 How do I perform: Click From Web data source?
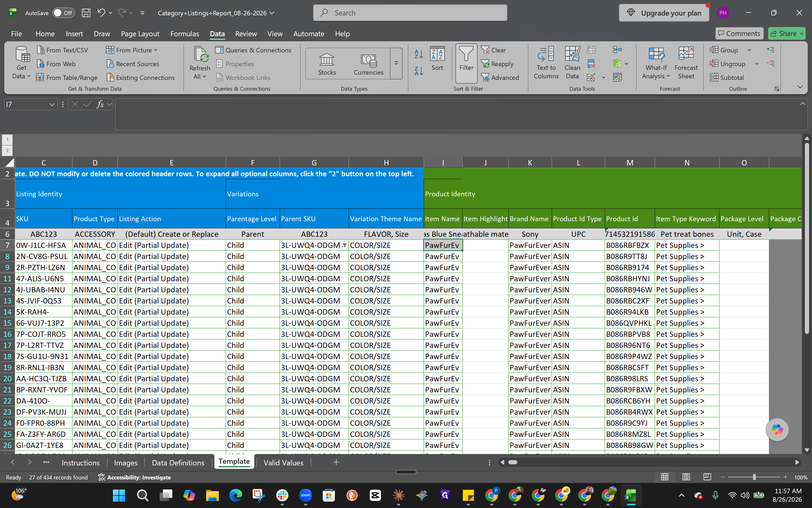[56, 64]
